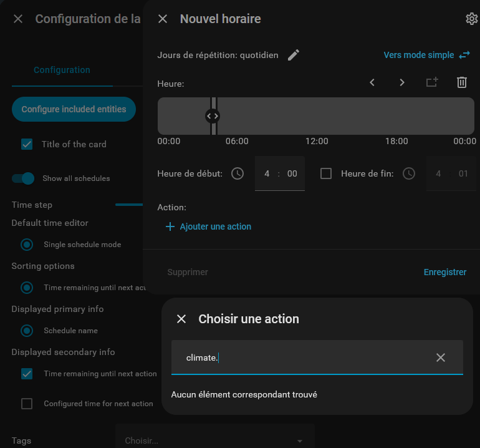This screenshot has height=448, width=480.
Task: Expand the Tags Choisir dropdown
Action: [214, 441]
